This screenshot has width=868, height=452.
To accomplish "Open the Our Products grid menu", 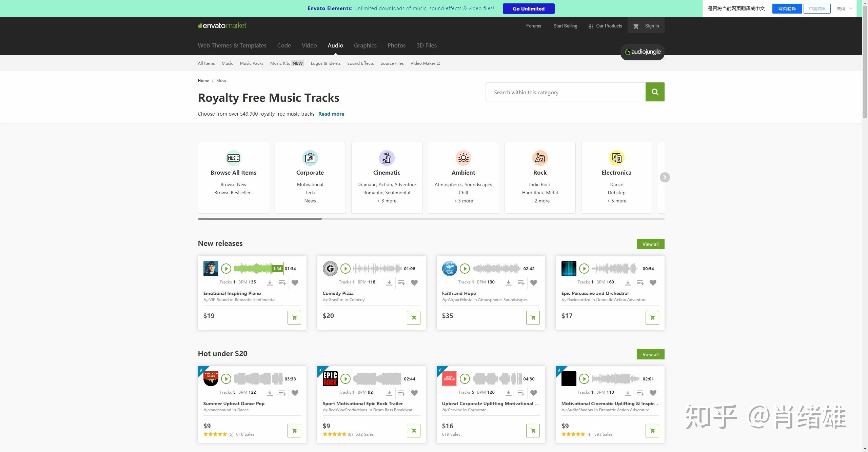I will click(605, 26).
